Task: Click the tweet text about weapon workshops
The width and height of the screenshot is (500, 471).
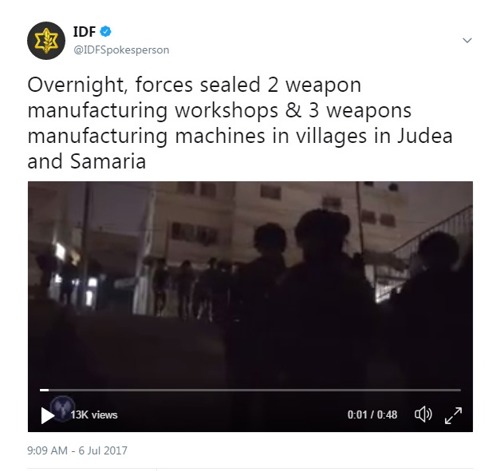Action: (x=240, y=123)
